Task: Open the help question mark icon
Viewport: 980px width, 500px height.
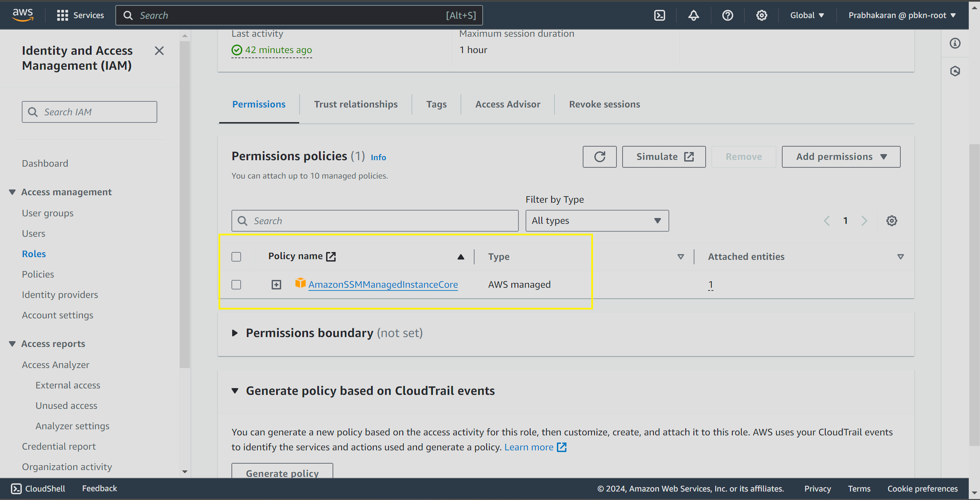Action: [727, 15]
